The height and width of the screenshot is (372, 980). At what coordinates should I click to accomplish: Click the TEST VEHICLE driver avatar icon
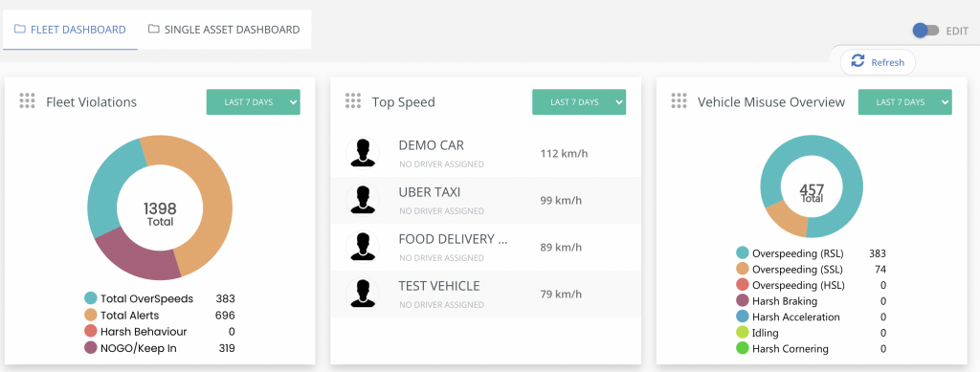pyautogui.click(x=363, y=293)
